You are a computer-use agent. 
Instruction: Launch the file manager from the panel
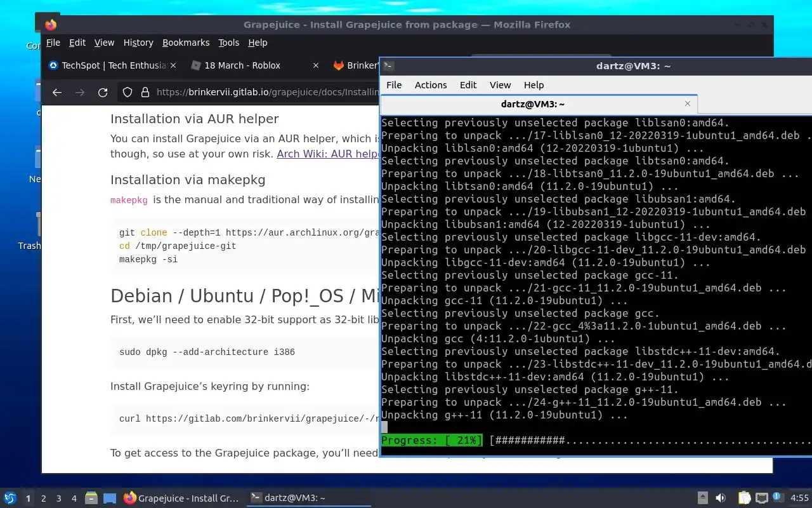[91, 498]
